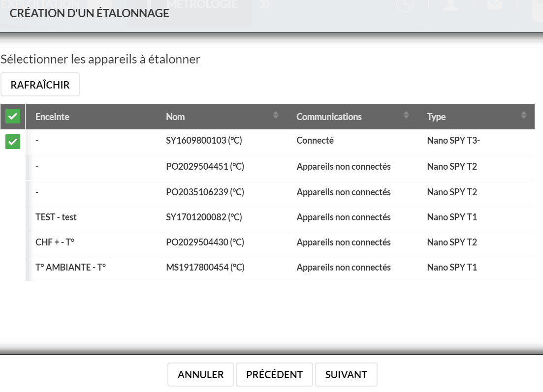Viewport: 543px width, 392px height.
Task: Uncheck the SY1609800103 device checkbox
Action: coord(13,142)
